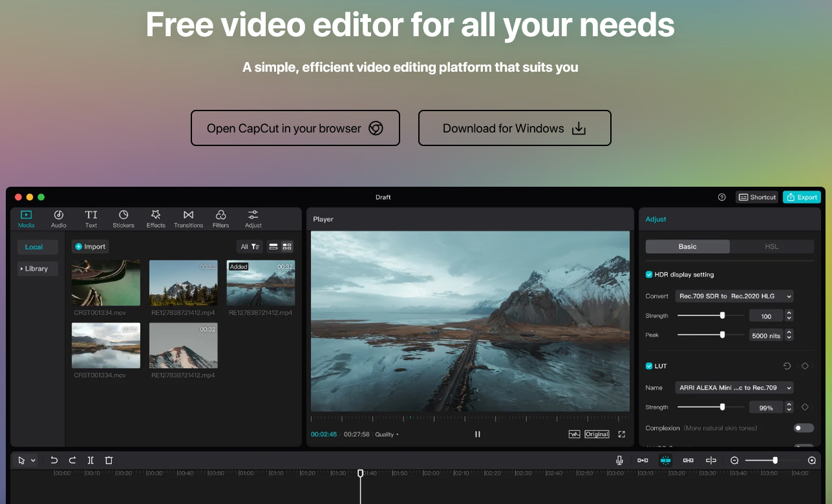The image size is (832, 504).
Task: Select the Split tool in timeline toolbar
Action: (x=91, y=460)
